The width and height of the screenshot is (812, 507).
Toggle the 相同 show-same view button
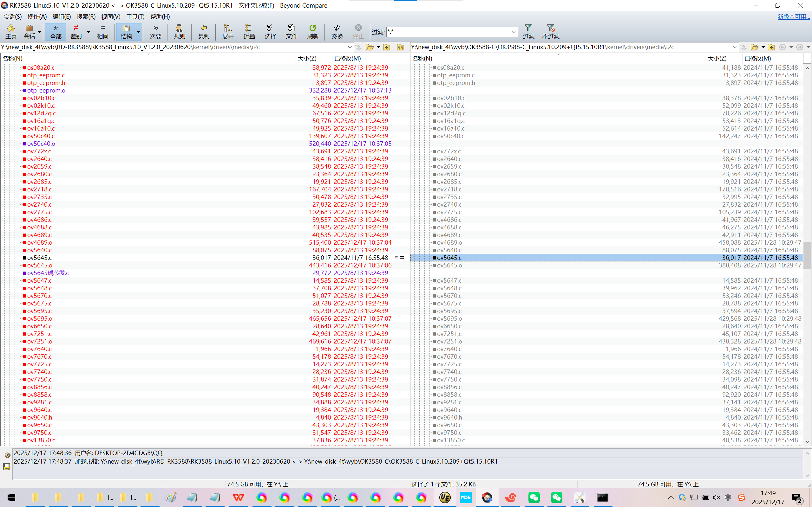point(102,31)
